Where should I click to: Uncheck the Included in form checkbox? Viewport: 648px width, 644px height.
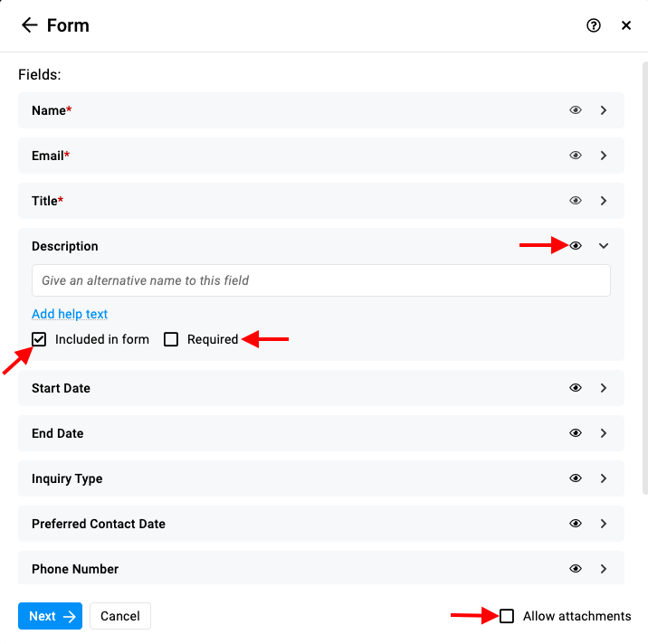click(39, 339)
